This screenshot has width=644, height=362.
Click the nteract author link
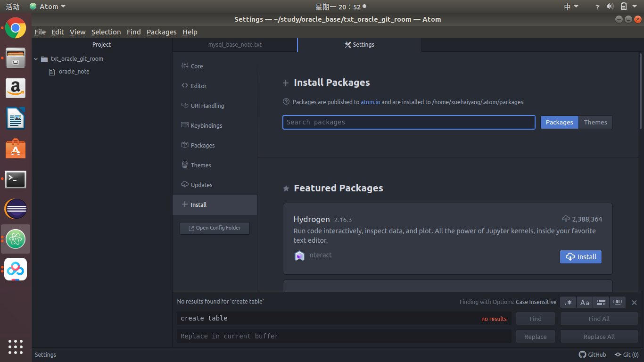pyautogui.click(x=321, y=255)
